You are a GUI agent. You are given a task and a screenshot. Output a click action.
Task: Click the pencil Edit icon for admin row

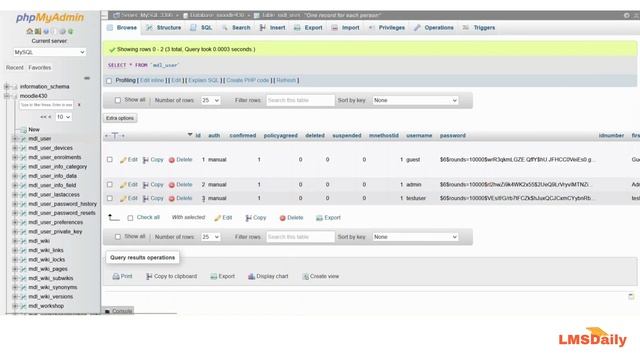coord(123,185)
